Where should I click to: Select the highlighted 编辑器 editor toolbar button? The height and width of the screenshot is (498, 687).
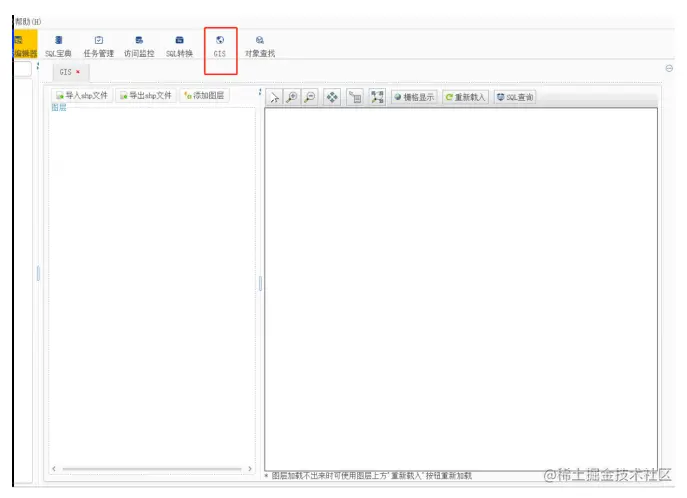click(x=26, y=44)
